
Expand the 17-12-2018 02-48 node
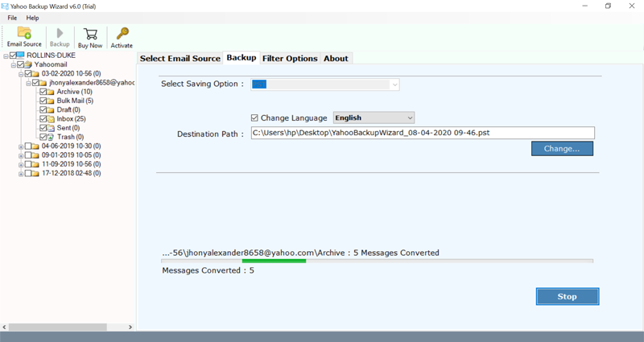point(21,173)
